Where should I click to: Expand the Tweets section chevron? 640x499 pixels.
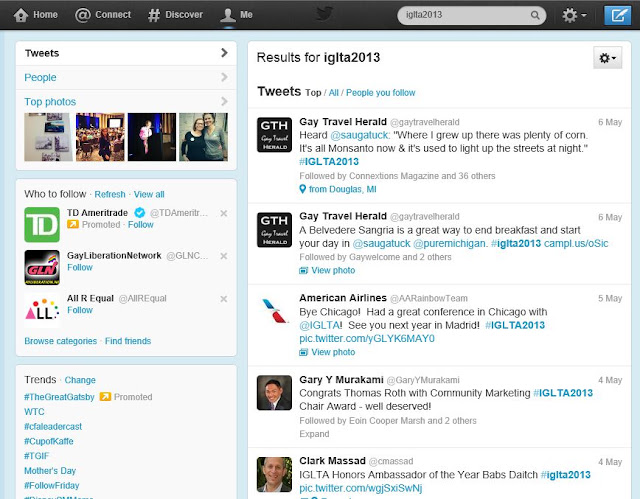click(x=224, y=53)
